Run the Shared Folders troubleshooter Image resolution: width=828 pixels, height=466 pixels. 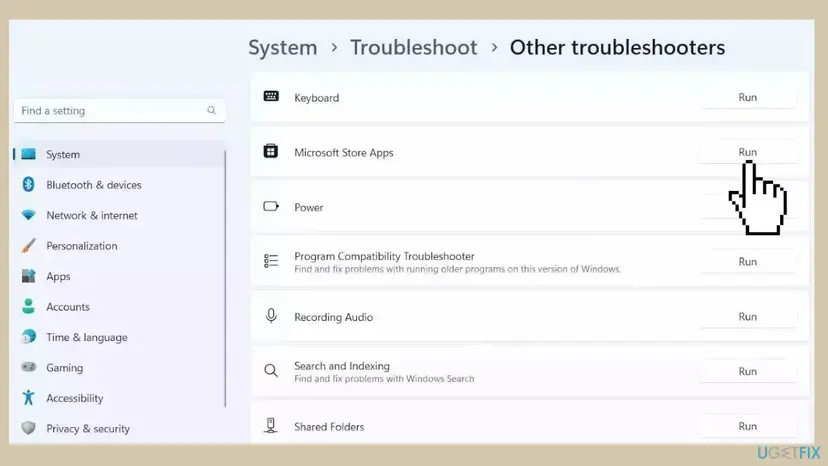(748, 426)
